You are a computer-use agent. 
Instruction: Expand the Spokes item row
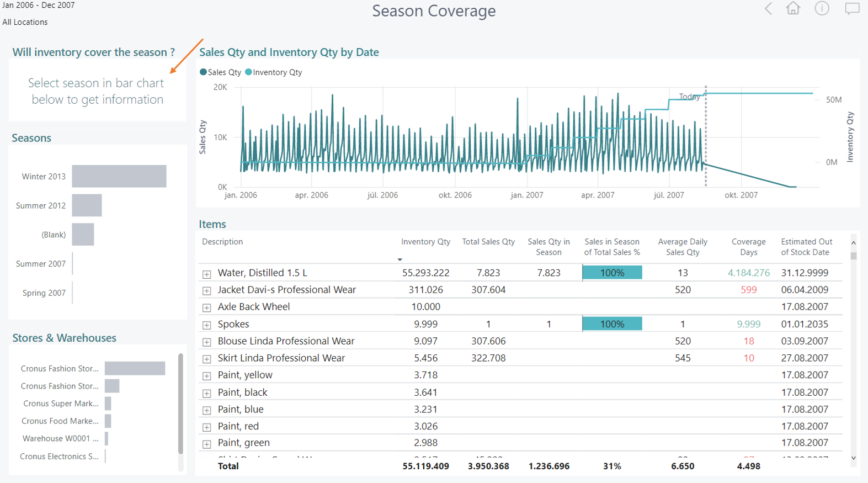[206, 325]
